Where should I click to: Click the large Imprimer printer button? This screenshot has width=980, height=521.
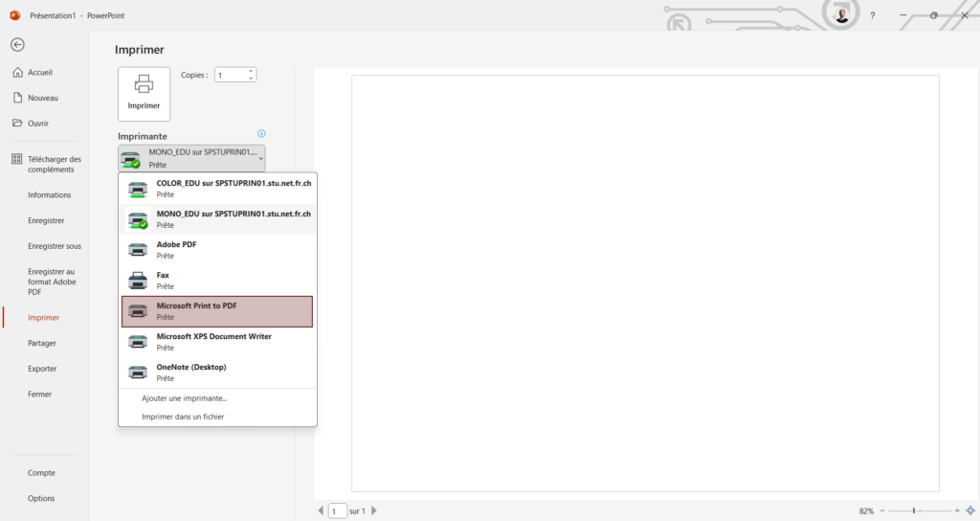pyautogui.click(x=144, y=94)
